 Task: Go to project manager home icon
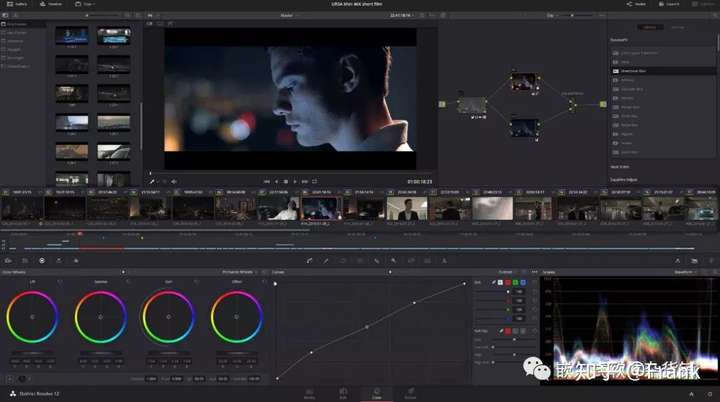point(691,394)
